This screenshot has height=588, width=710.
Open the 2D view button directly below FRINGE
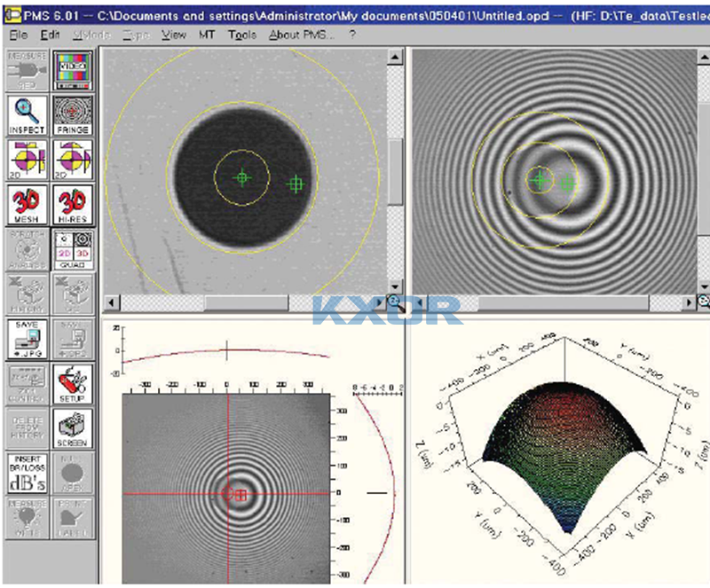pyautogui.click(x=73, y=160)
